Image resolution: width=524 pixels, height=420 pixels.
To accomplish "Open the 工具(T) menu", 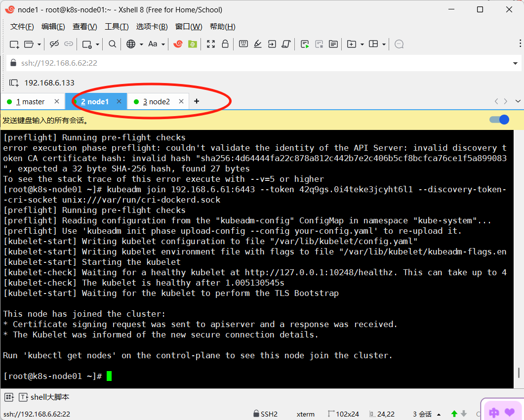I will coord(117,27).
